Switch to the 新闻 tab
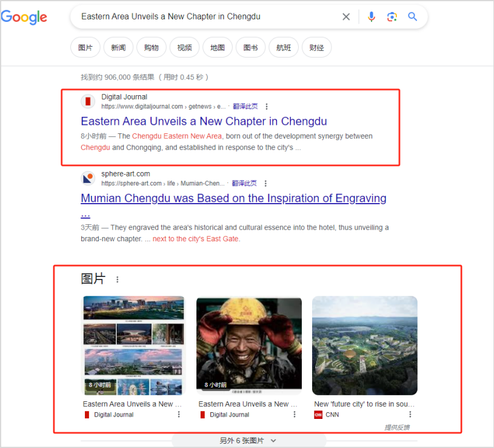This screenshot has width=494, height=448. [x=118, y=47]
